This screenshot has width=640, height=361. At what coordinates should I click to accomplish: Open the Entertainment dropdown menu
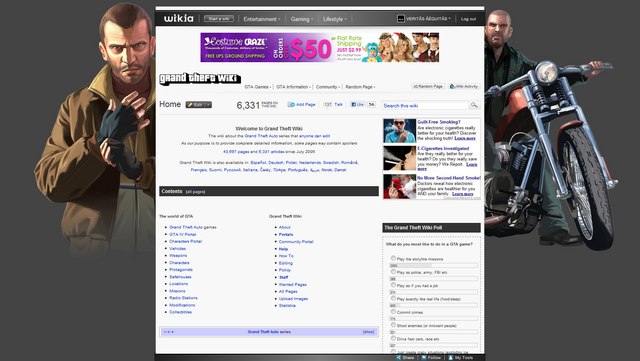pyautogui.click(x=262, y=19)
